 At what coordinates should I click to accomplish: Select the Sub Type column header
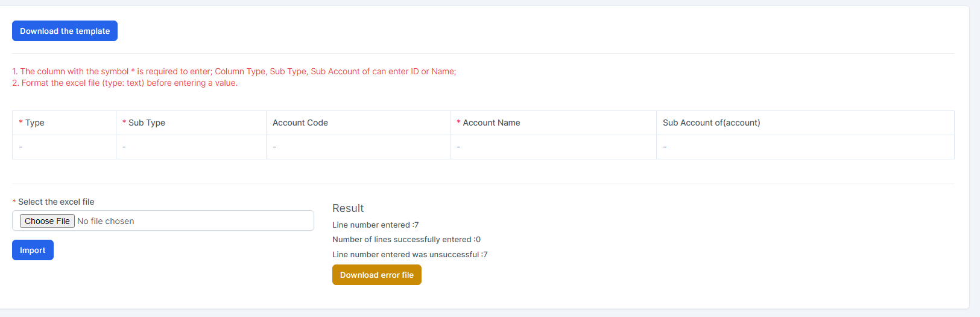147,123
